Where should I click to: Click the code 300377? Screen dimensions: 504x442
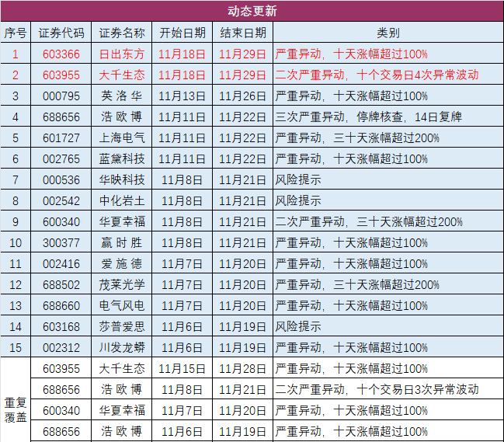(61, 242)
